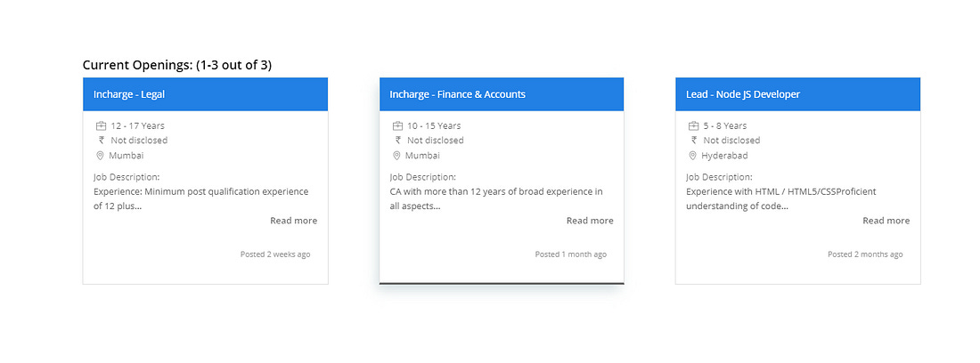Image resolution: width=980 pixels, height=363 pixels.
Task: Click the CA with more than 12 years description
Action: (x=496, y=199)
